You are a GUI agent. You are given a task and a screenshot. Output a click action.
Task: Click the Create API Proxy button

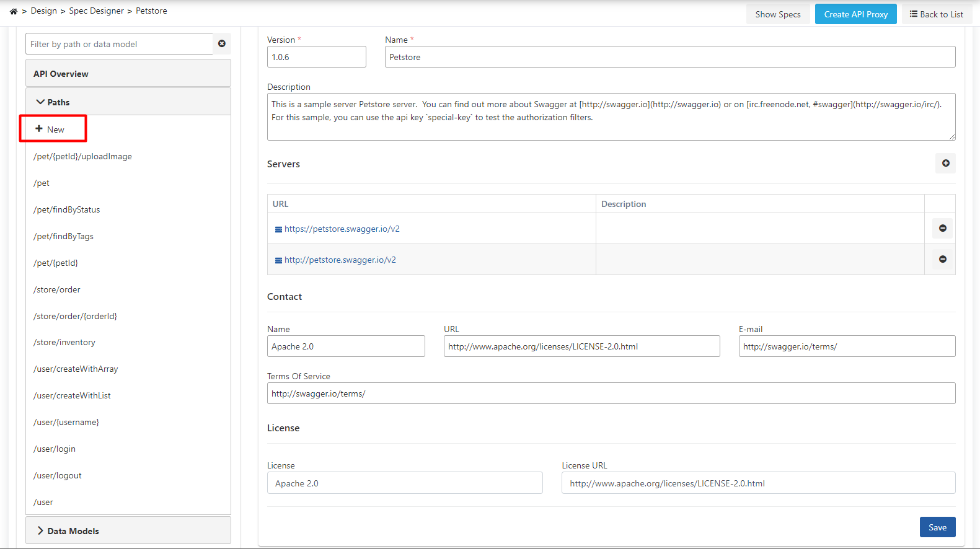pos(855,14)
